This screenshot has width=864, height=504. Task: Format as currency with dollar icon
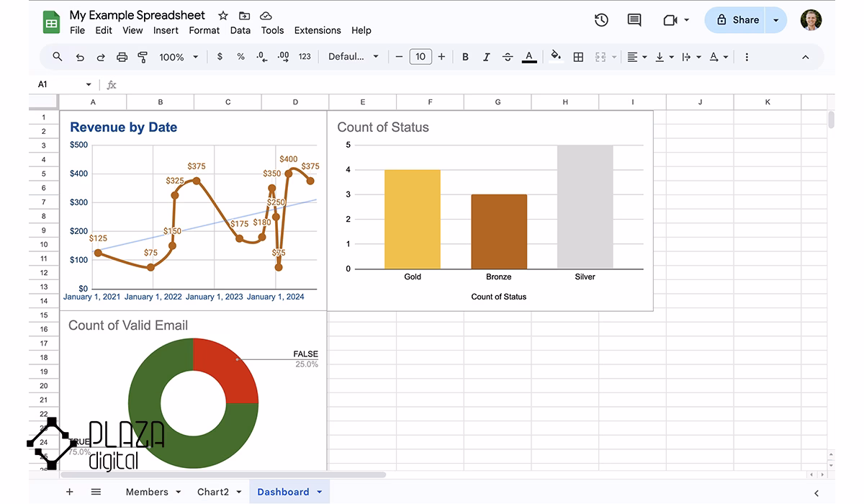pos(220,57)
